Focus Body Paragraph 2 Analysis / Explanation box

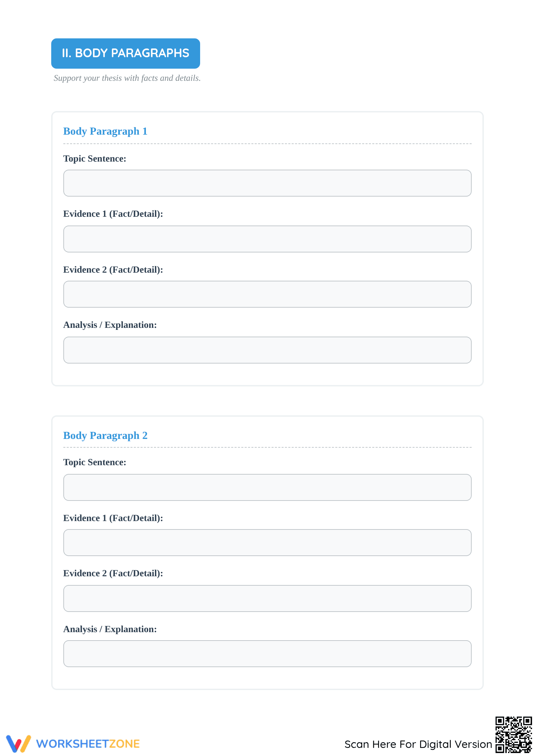click(267, 654)
